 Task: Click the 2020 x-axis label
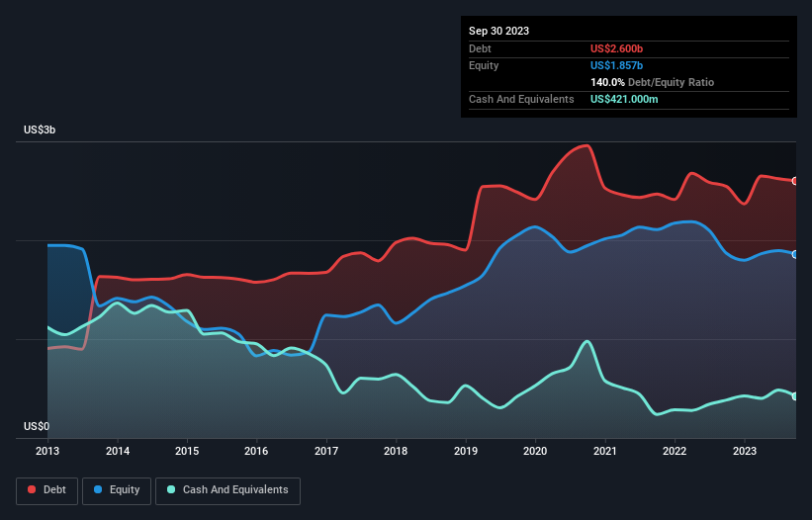click(535, 451)
